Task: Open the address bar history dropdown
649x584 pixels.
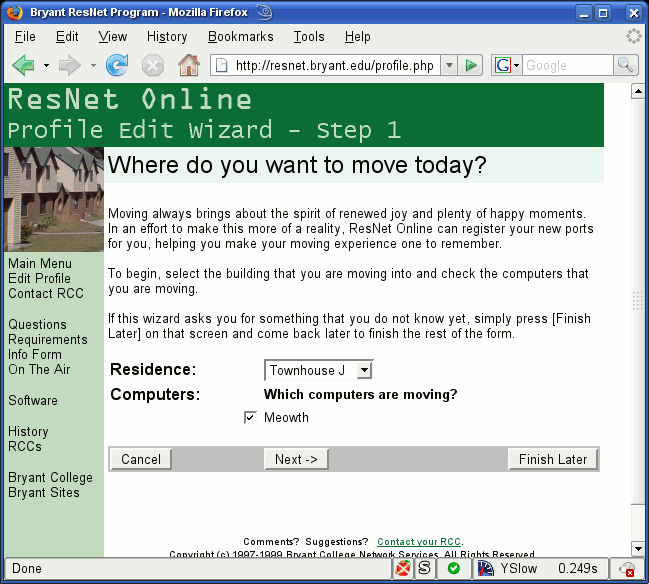Action: tap(449, 65)
